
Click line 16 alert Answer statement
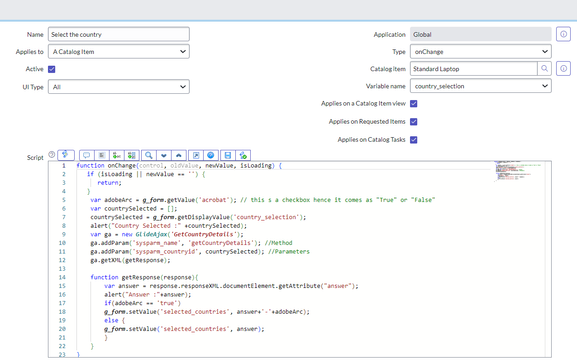(148, 294)
